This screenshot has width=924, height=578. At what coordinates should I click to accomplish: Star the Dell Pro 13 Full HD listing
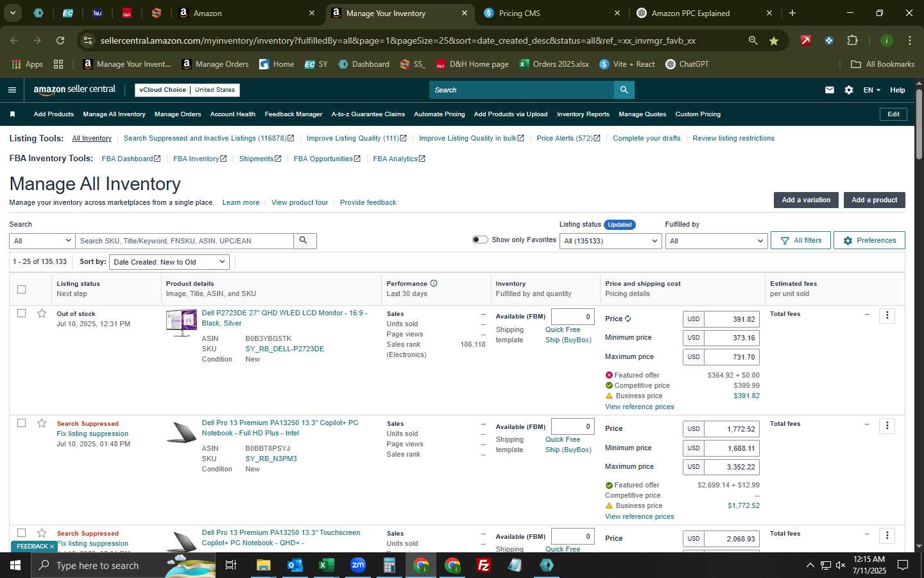coord(42,423)
